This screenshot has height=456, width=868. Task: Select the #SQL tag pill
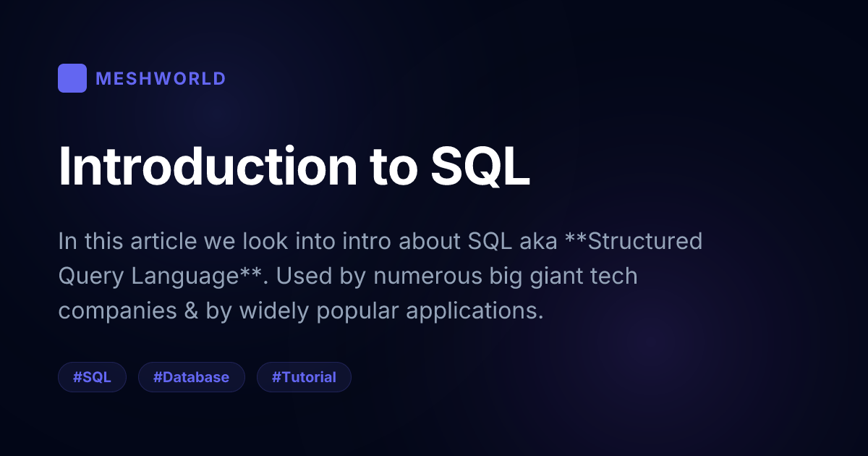(x=92, y=377)
